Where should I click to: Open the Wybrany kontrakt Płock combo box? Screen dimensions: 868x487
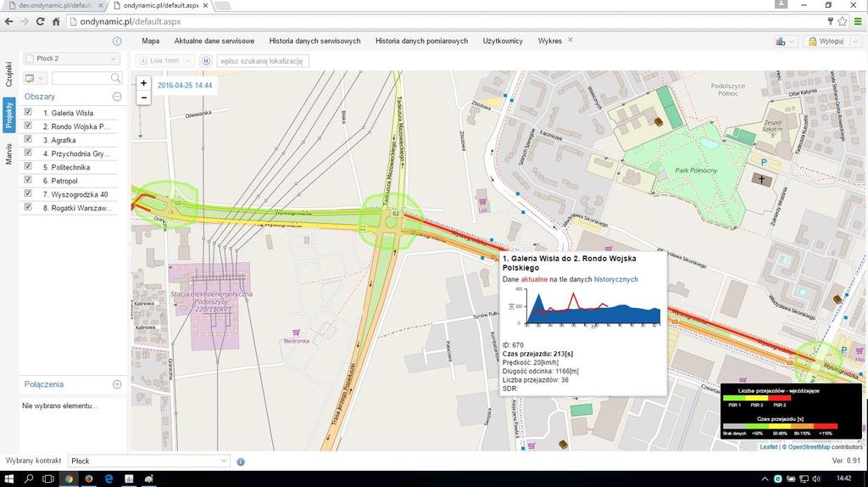(148, 461)
